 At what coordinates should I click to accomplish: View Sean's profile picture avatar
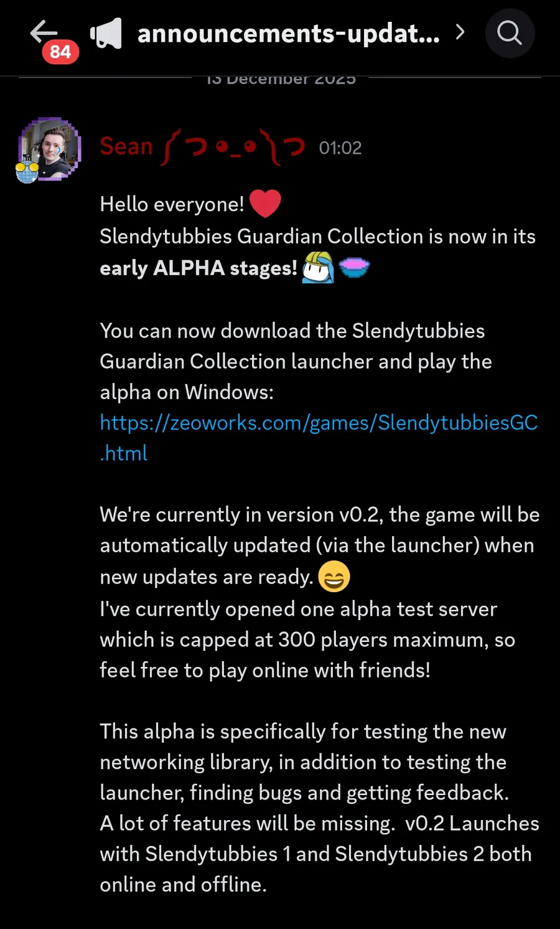(x=50, y=149)
